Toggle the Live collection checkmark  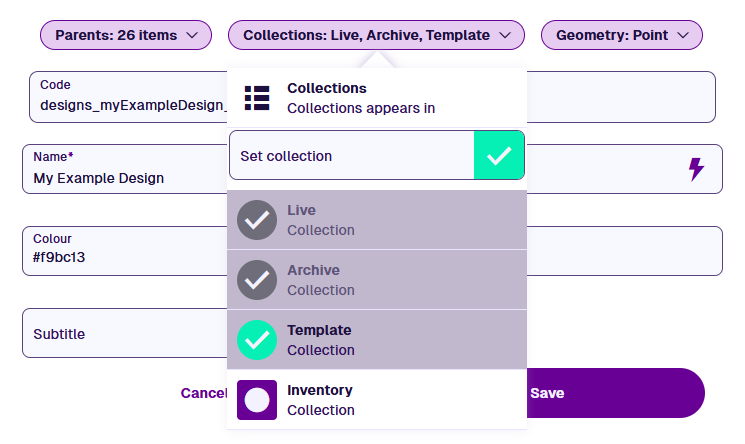pyautogui.click(x=257, y=220)
